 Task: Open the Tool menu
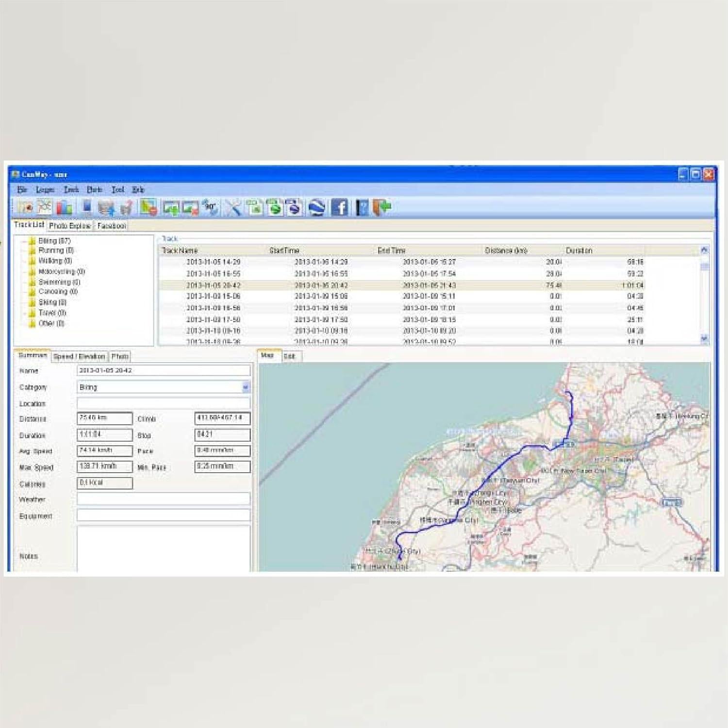coord(117,190)
